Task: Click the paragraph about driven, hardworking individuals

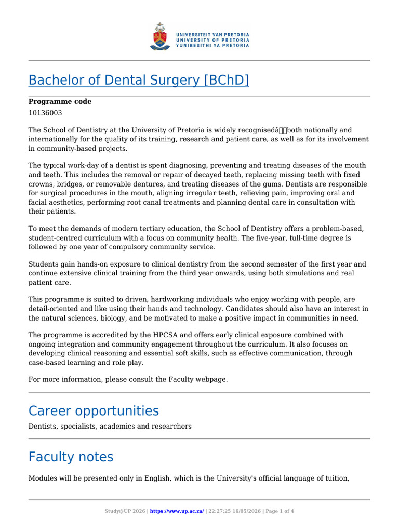Action: [x=198, y=309]
